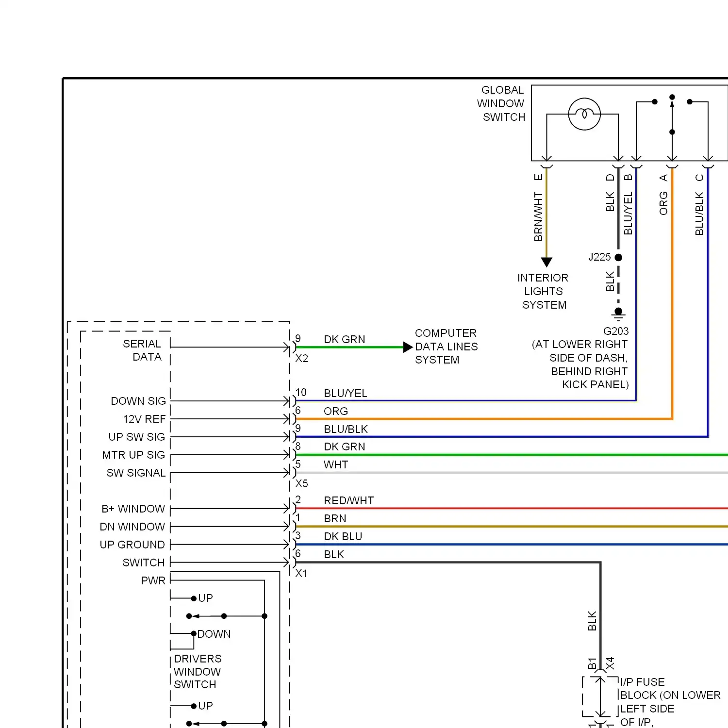Image resolution: width=728 pixels, height=728 pixels.
Task: Click the horizontal BLU/BLK label at pin 9
Action: click(346, 429)
